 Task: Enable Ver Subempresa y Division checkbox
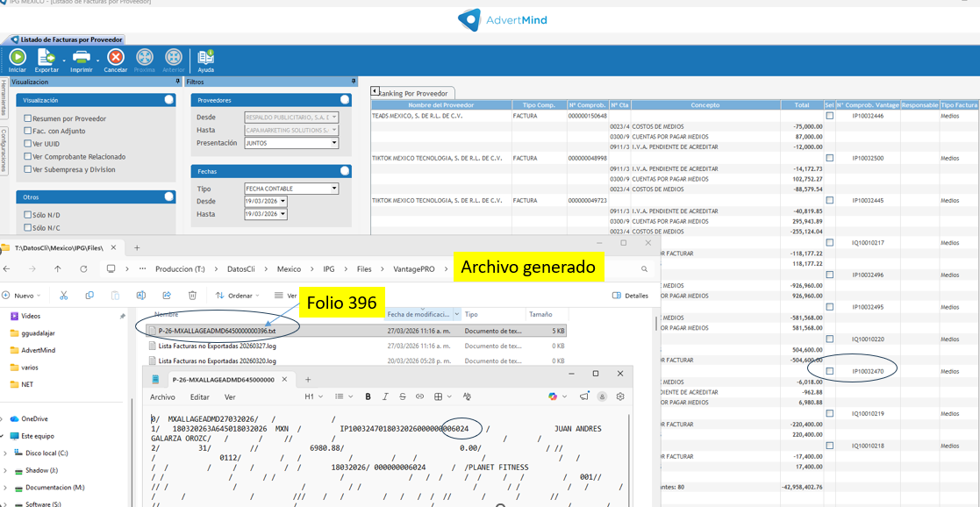coord(27,169)
